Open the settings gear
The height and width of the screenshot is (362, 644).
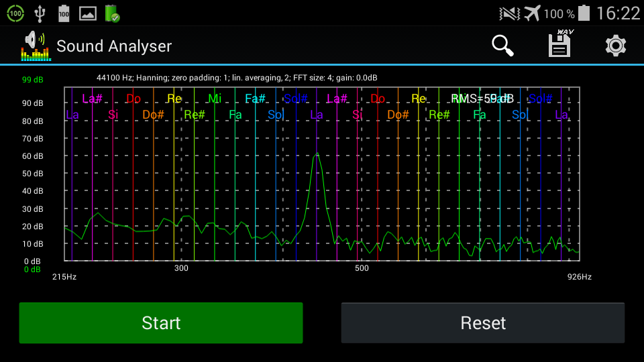pyautogui.click(x=615, y=46)
